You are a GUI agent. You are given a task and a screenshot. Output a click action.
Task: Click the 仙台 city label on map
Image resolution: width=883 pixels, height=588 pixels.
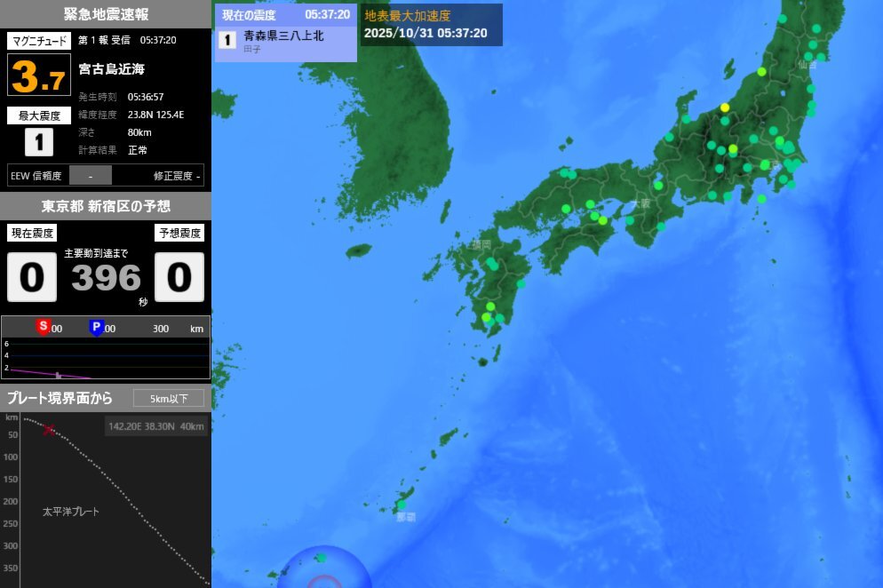coord(807,65)
